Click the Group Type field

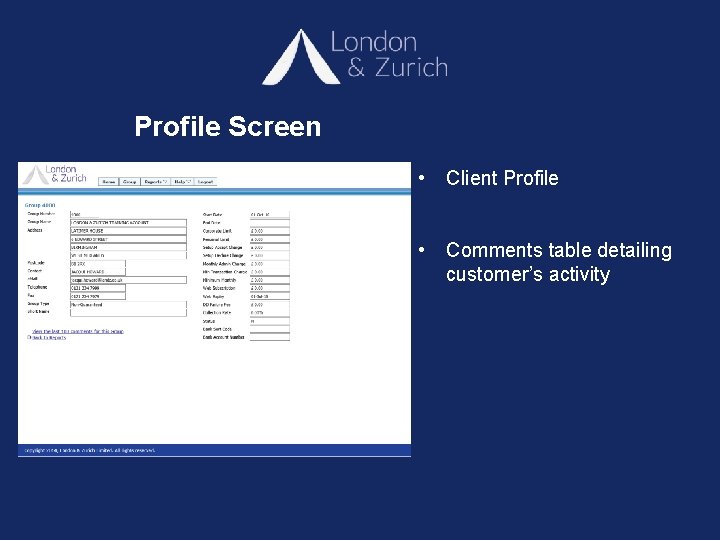click(128, 304)
